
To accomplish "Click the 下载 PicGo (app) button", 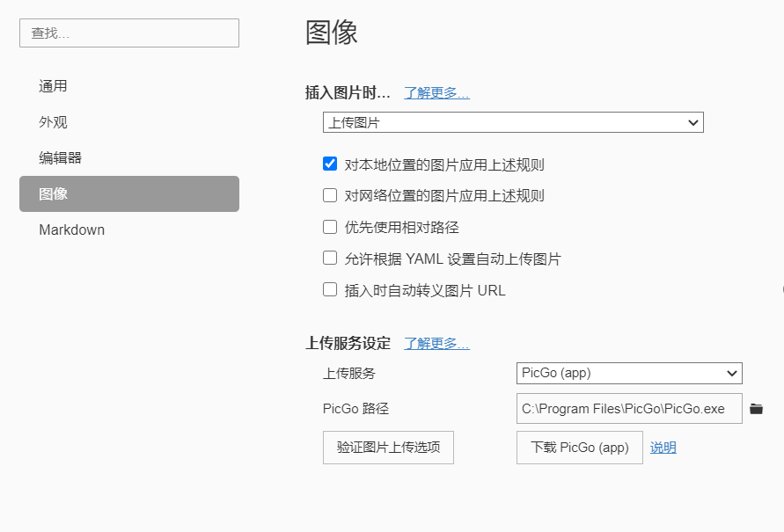I will [580, 448].
